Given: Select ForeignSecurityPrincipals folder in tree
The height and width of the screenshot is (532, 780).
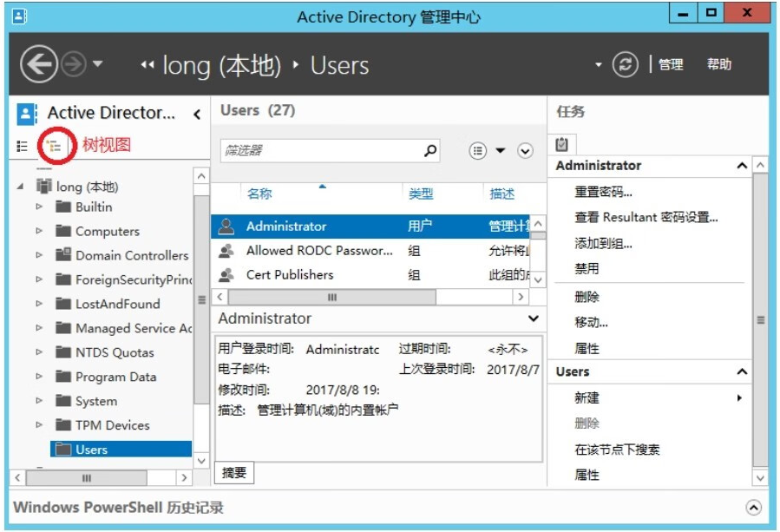Looking at the screenshot, I should 134,279.
